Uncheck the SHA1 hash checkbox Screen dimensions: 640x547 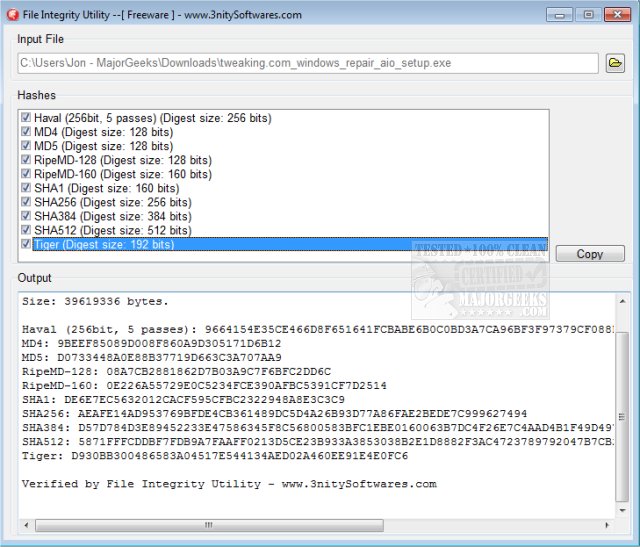26,188
